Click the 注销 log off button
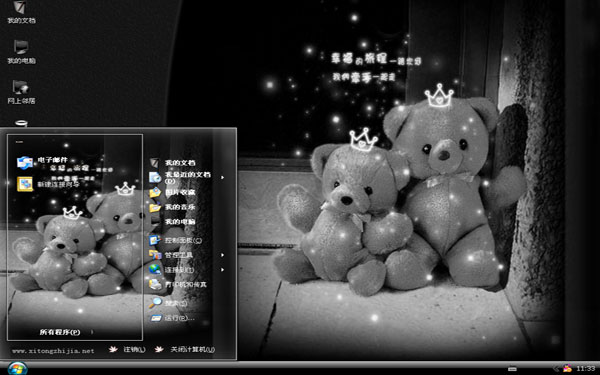The width and height of the screenshot is (600, 375). point(127,349)
